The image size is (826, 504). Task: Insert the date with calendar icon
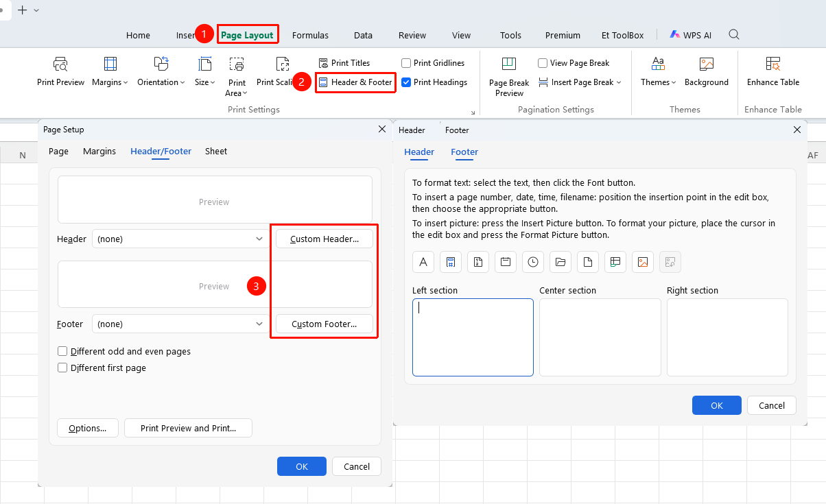506,262
